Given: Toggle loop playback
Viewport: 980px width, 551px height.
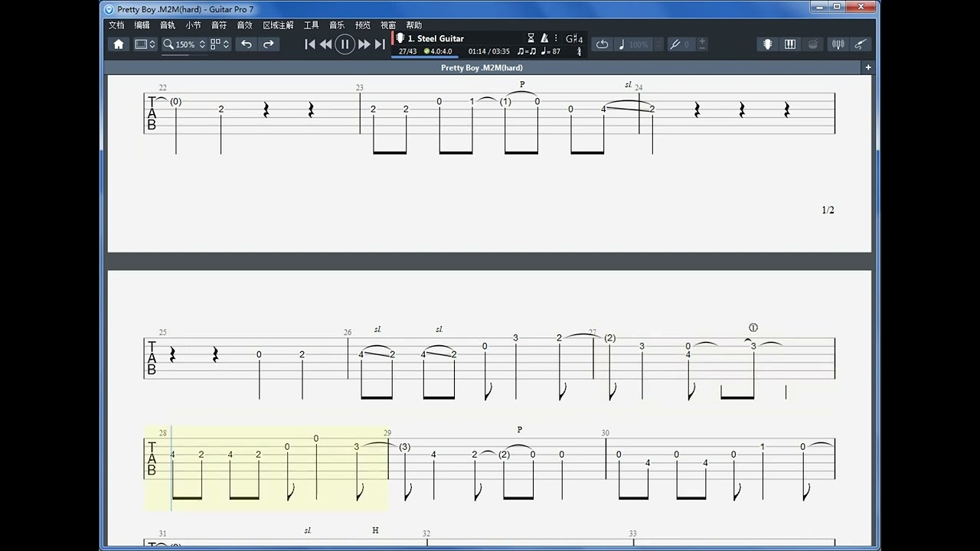Looking at the screenshot, I should [x=602, y=44].
